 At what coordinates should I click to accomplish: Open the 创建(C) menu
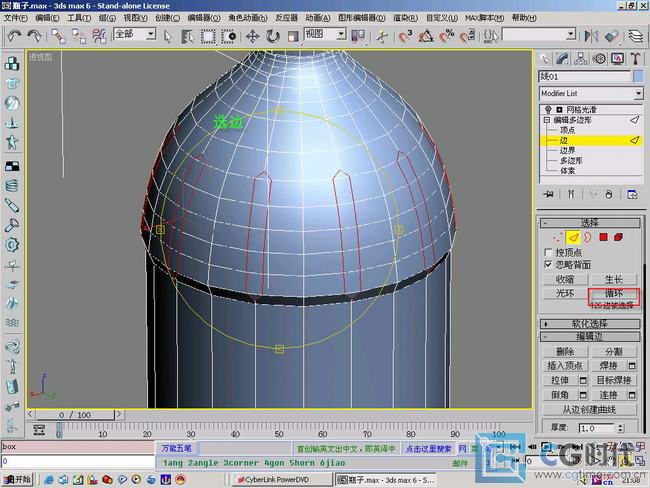click(167, 18)
